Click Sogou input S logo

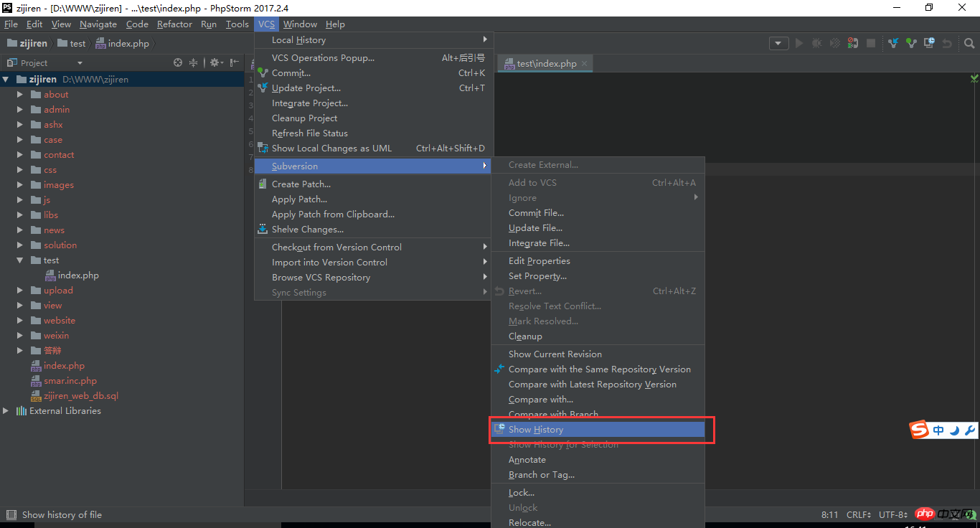920,430
